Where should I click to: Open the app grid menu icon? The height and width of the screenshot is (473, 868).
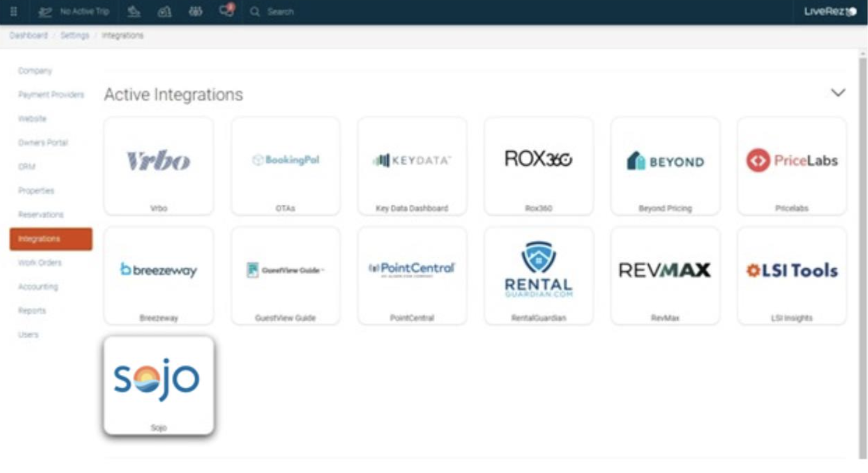pos(14,11)
